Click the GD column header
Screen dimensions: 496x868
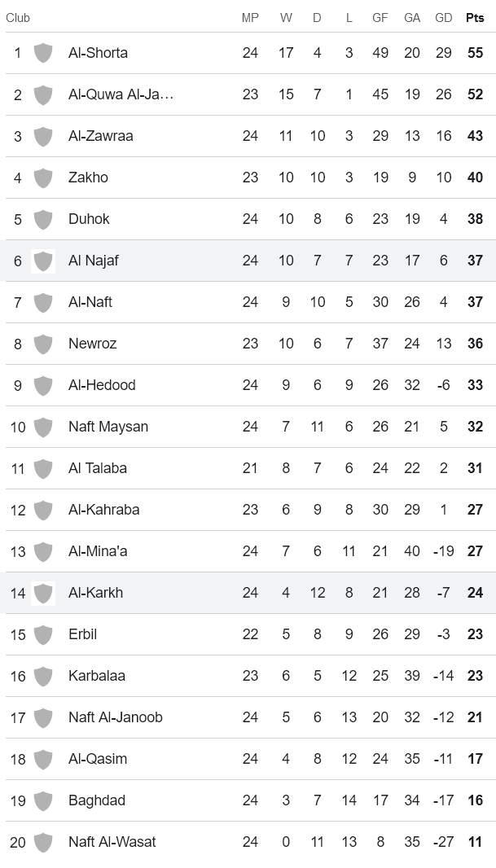coord(443,18)
